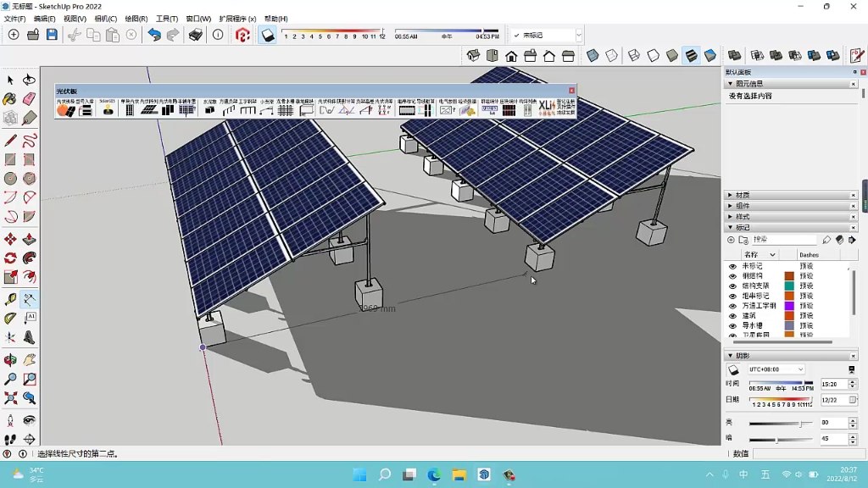This screenshot has height=488, width=868.
Task: Toggle show shadows button in top toolbar
Action: coord(268,35)
